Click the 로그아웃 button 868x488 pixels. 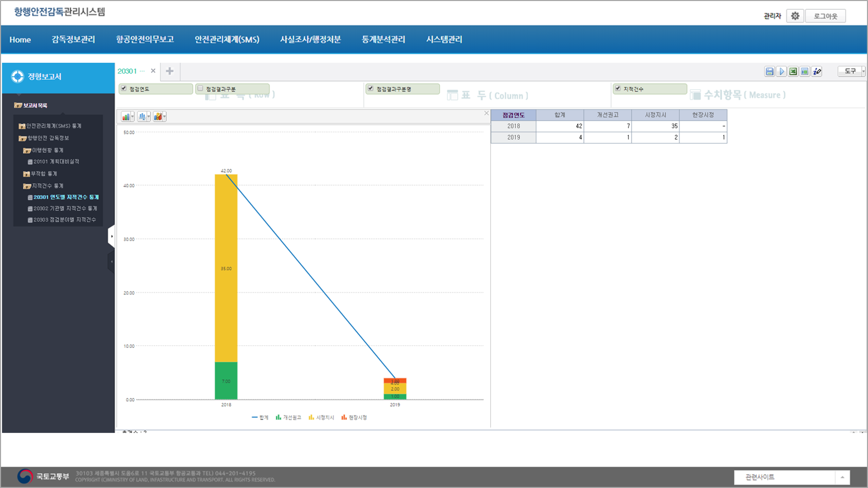click(x=825, y=16)
